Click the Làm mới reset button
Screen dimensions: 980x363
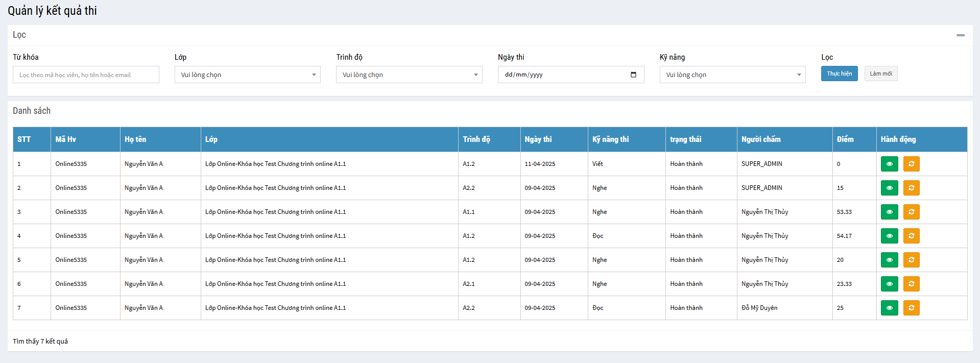880,74
